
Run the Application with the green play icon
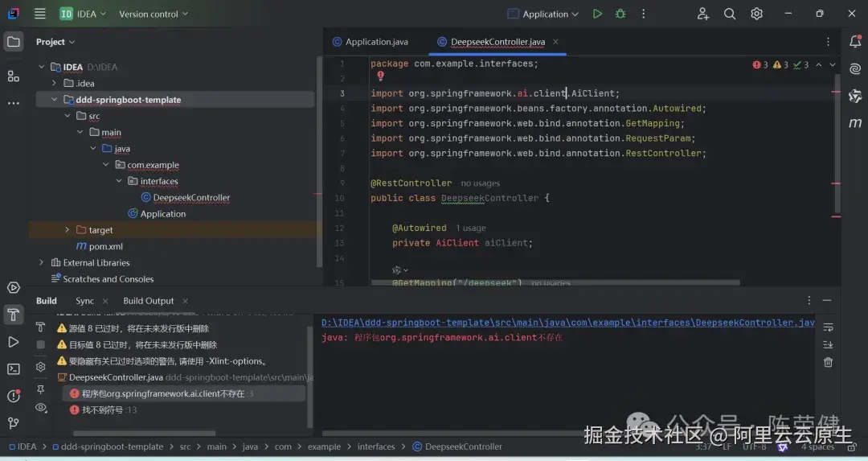(596, 14)
